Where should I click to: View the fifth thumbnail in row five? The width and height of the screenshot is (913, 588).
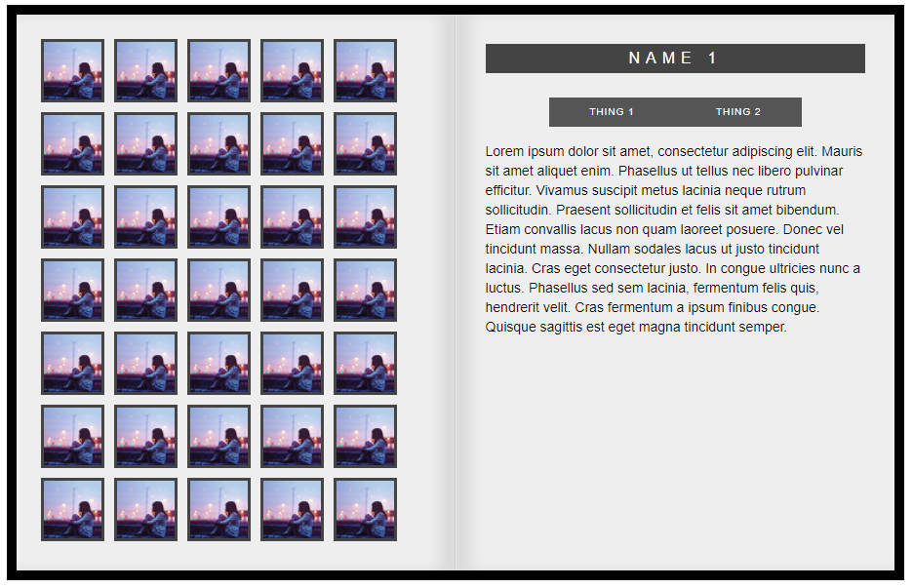click(x=365, y=364)
